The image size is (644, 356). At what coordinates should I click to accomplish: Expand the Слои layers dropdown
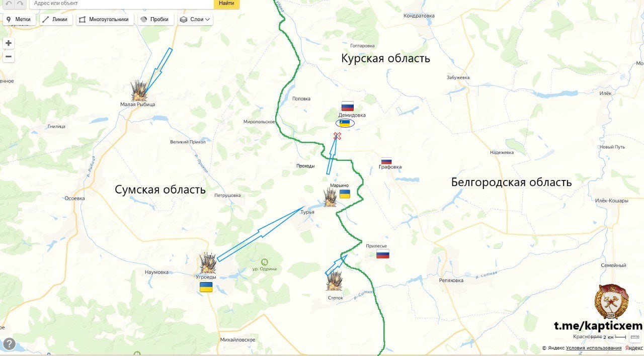(x=195, y=20)
